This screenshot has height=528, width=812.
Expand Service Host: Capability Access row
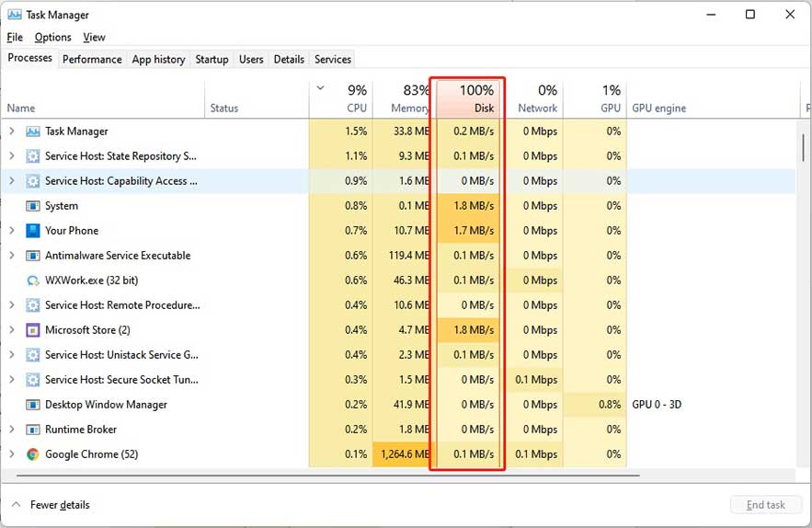click(12, 181)
